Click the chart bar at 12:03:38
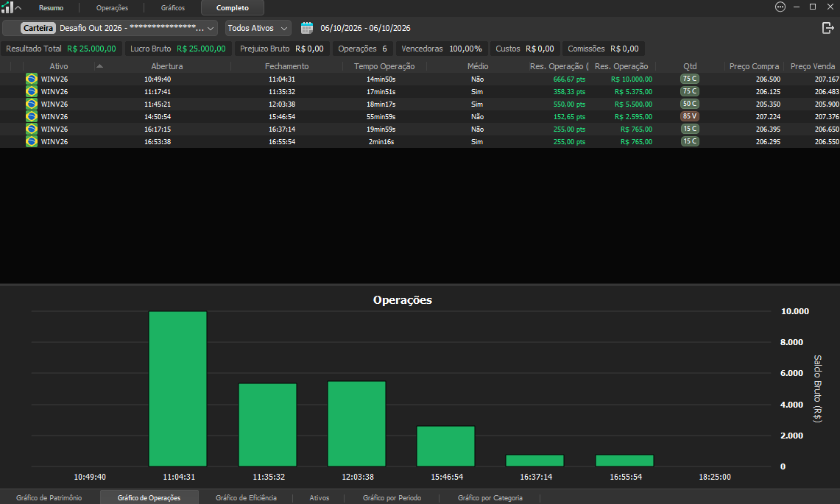Screen dimensions: 840x504 (357, 424)
